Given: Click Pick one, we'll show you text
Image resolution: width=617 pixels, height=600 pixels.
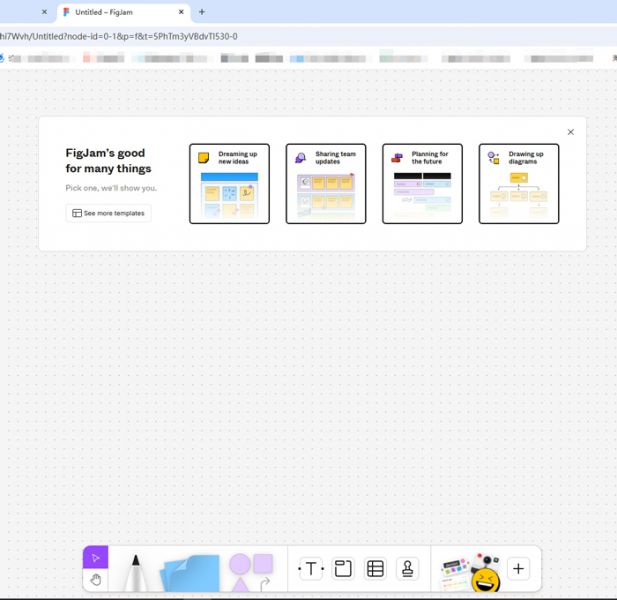Looking at the screenshot, I should tap(111, 188).
